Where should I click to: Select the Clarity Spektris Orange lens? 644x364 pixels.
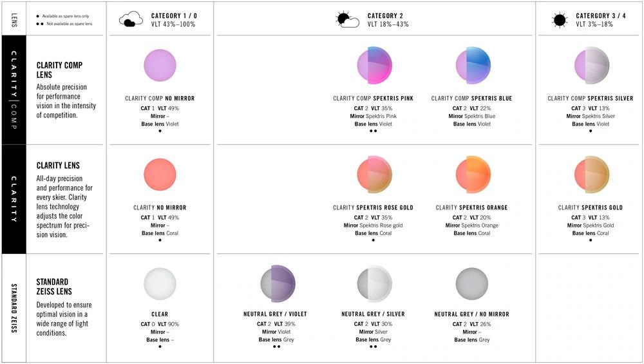tap(473, 175)
